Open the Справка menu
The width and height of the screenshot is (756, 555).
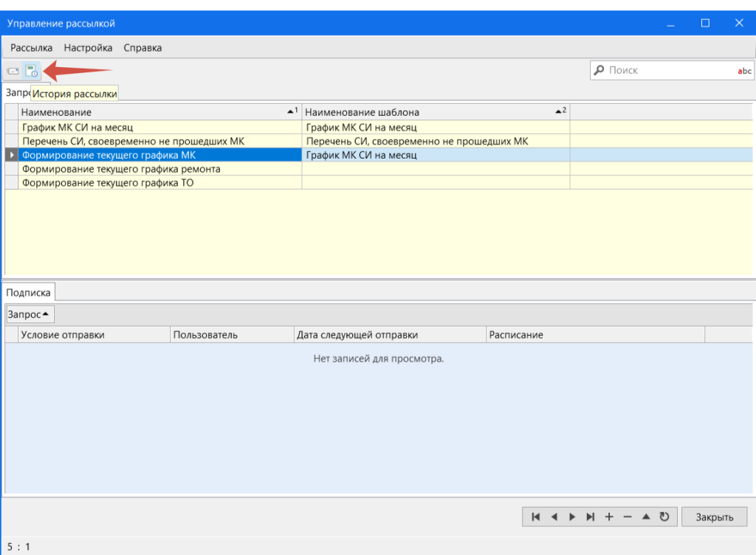point(142,48)
